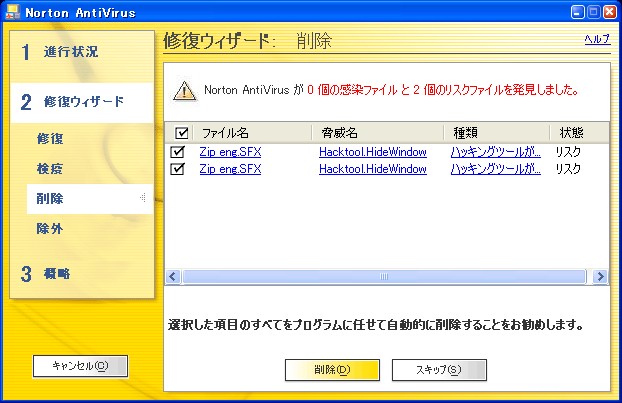Uncheck the first Zip eng.SFX row checkbox
This screenshot has height=403, width=622.
click(x=178, y=152)
